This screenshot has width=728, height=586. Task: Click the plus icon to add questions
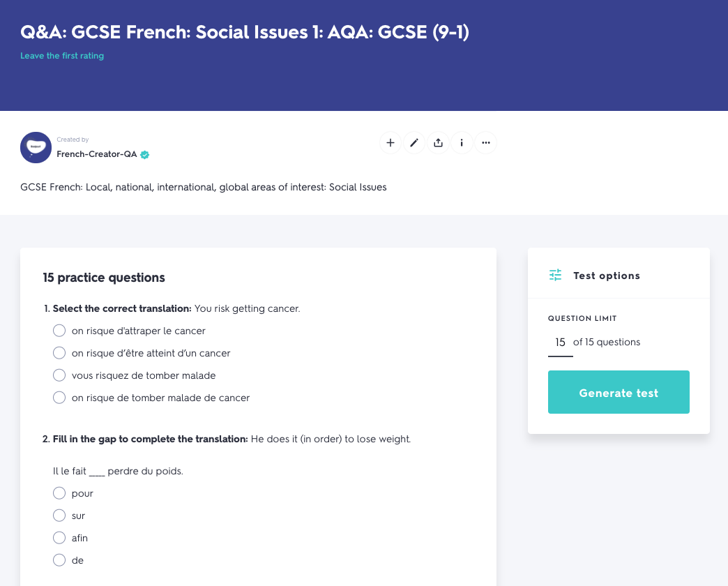[x=390, y=142]
